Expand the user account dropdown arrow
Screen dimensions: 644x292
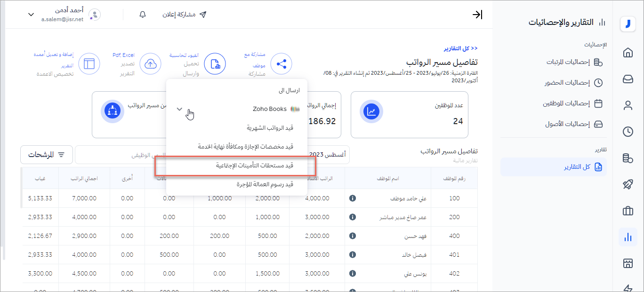[31, 15]
